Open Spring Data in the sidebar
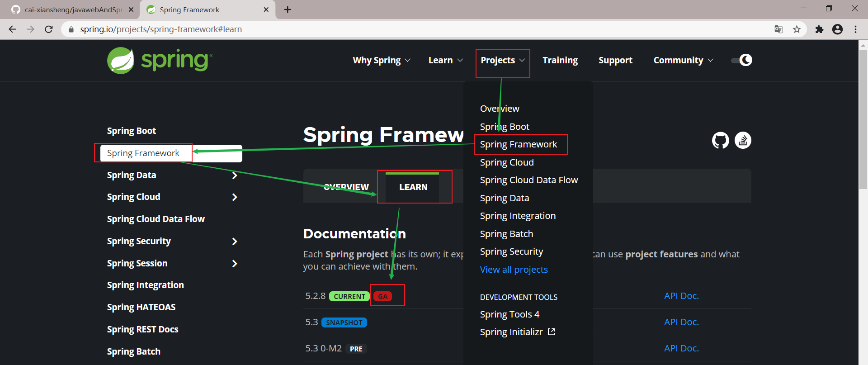868x365 pixels. [132, 175]
